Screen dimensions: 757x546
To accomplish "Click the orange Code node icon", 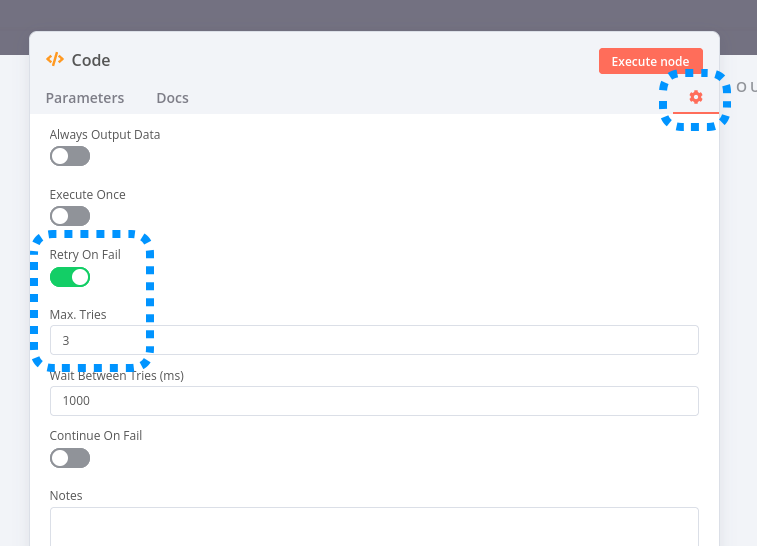I will click(55, 60).
